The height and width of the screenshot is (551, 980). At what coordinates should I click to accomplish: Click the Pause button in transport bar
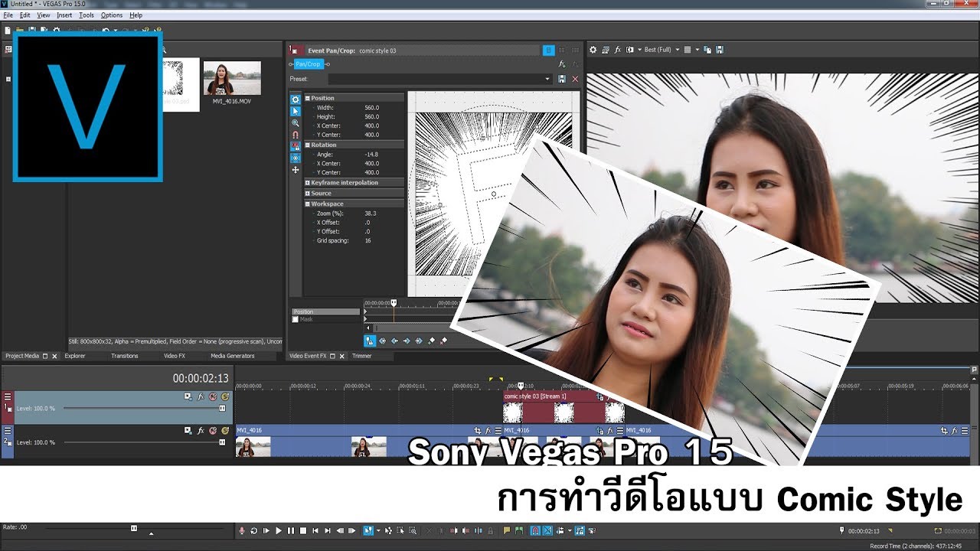pos(291,530)
